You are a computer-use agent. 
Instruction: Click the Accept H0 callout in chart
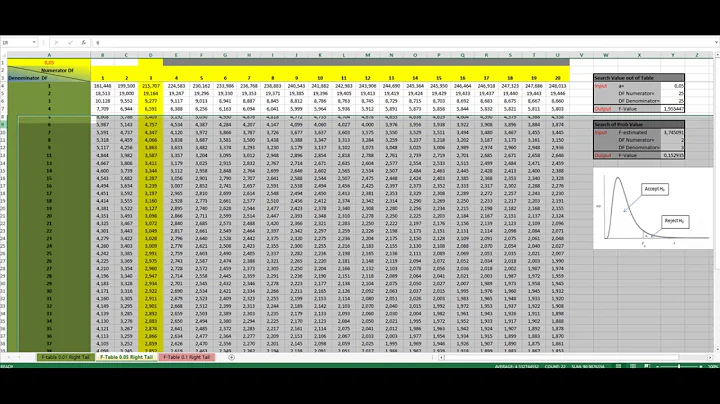click(655, 189)
